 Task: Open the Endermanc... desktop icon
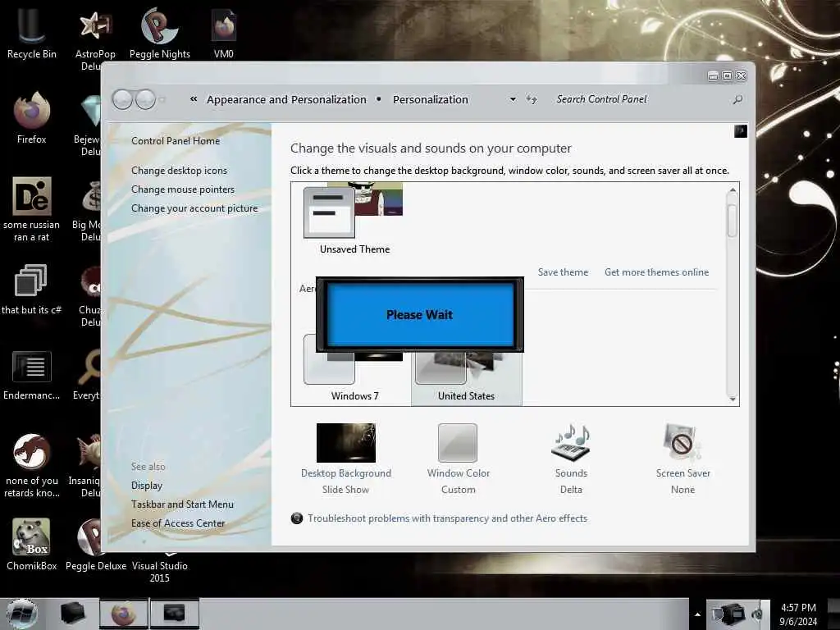point(32,375)
